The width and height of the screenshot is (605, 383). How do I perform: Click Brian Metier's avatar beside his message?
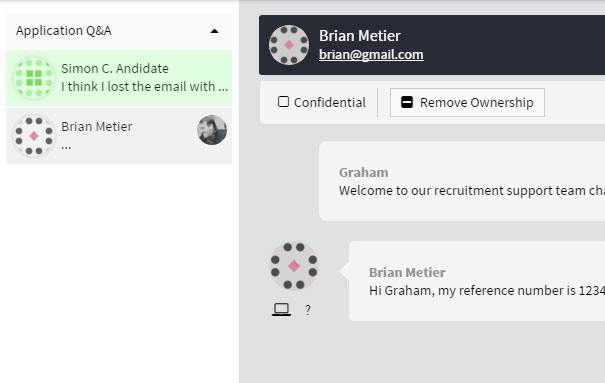pos(294,266)
